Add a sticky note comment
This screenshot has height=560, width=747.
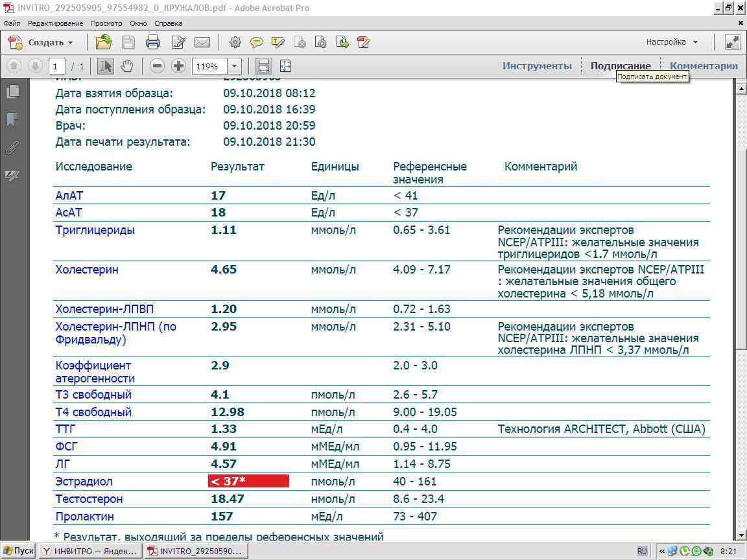tap(257, 43)
